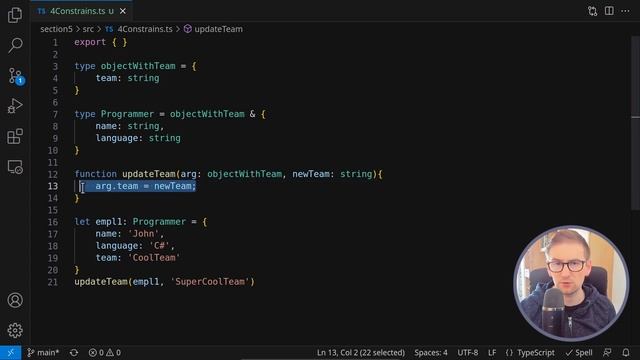The width and height of the screenshot is (640, 360).
Task: Toggle Spell checker in status bar
Action: (579, 353)
